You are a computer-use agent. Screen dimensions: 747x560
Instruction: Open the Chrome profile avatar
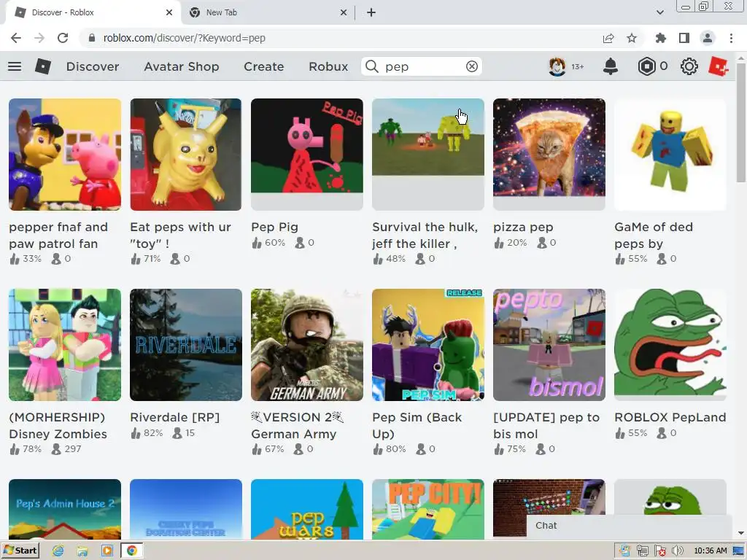[708, 38]
